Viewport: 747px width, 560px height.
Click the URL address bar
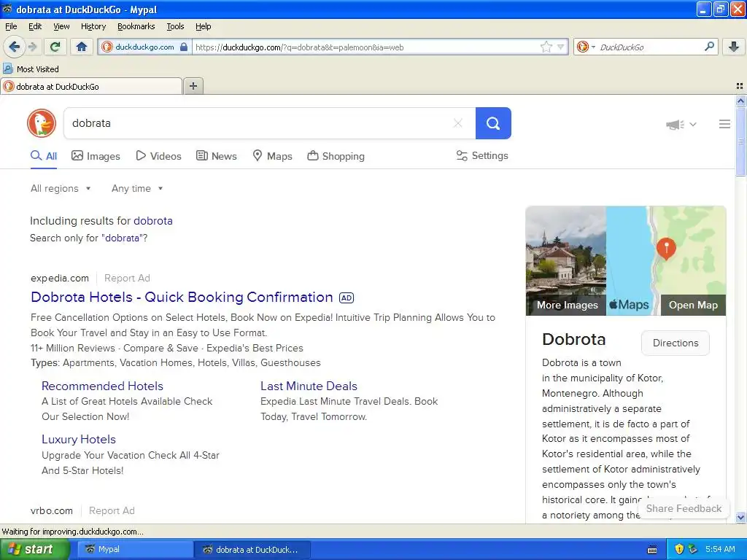click(365, 47)
